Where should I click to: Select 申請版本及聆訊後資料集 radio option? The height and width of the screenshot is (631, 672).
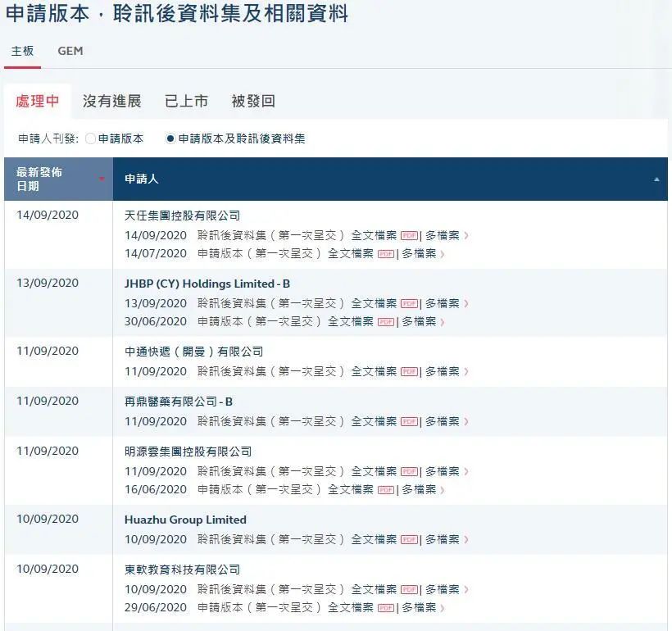[170, 138]
